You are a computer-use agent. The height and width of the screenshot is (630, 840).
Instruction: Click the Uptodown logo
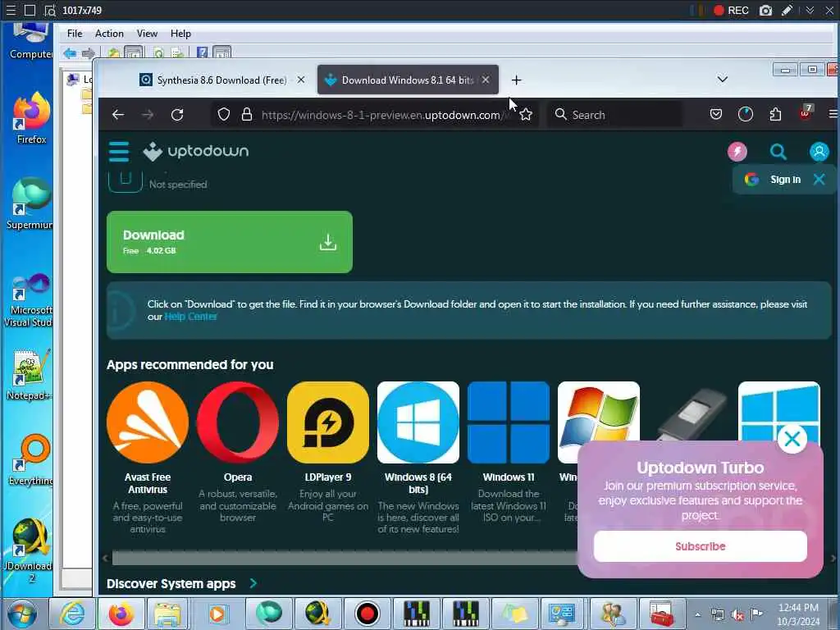(x=195, y=152)
